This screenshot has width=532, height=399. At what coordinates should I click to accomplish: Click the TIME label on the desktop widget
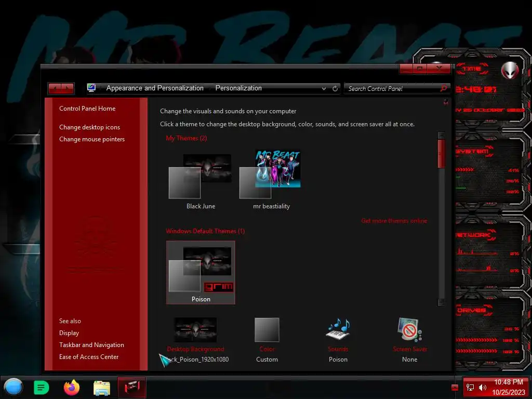tap(472, 69)
